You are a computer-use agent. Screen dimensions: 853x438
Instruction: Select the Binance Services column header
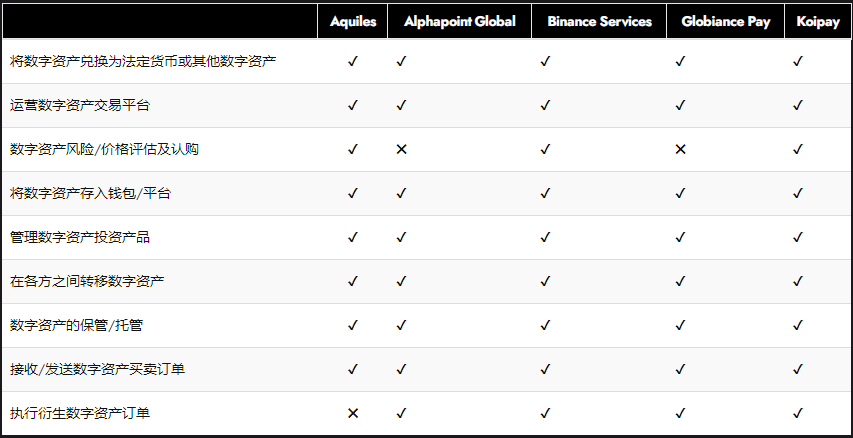pyautogui.click(x=599, y=22)
